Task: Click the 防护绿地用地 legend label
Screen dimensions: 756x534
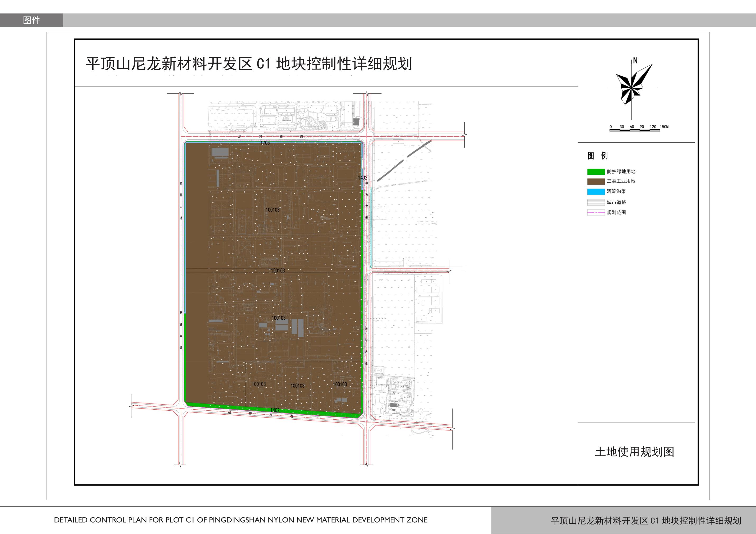Action: [x=621, y=171]
